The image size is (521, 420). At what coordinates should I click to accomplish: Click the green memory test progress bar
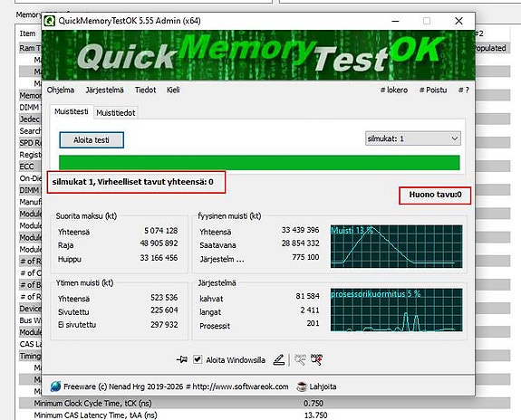coord(259,162)
